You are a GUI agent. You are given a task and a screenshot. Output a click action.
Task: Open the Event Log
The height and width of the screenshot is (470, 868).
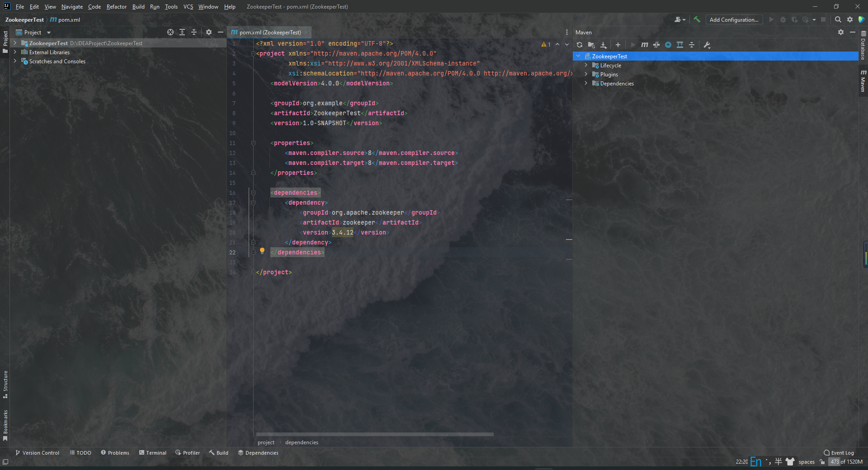(x=839, y=452)
